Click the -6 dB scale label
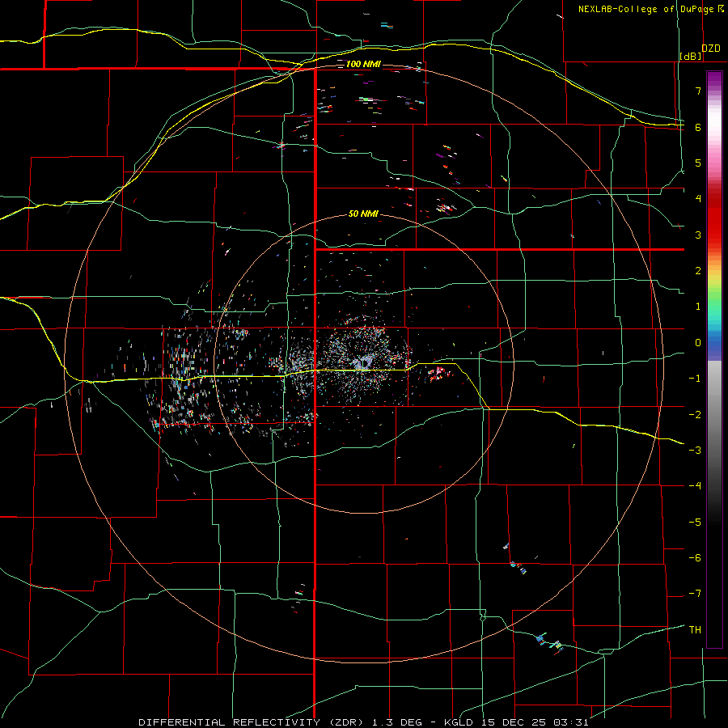The height and width of the screenshot is (728, 728). [x=695, y=558]
